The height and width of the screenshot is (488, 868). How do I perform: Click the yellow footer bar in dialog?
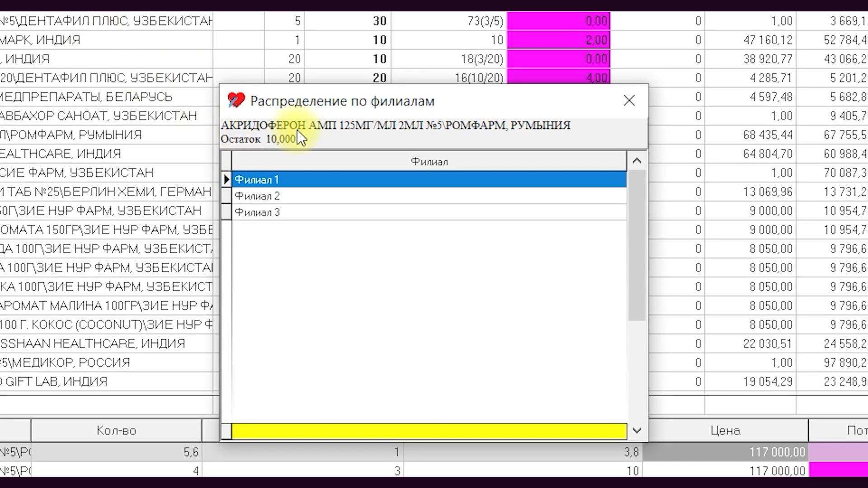(429, 431)
